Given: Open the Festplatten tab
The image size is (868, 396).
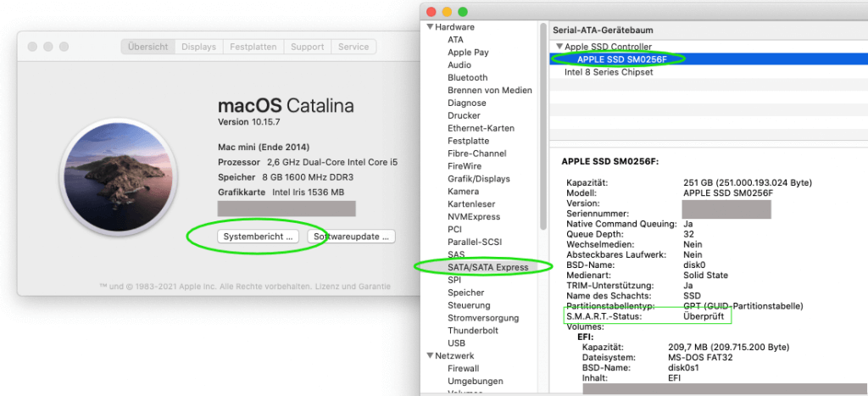Looking at the screenshot, I should (253, 47).
